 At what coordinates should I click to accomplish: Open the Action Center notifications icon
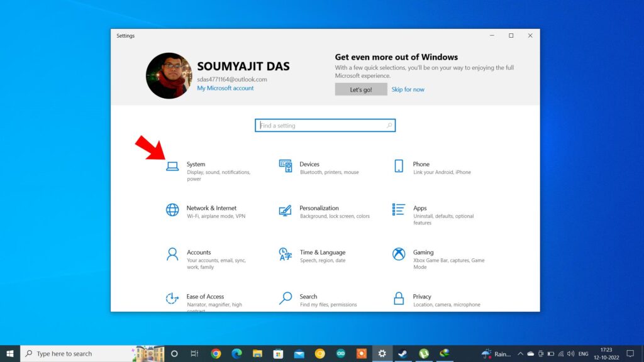[x=630, y=353]
